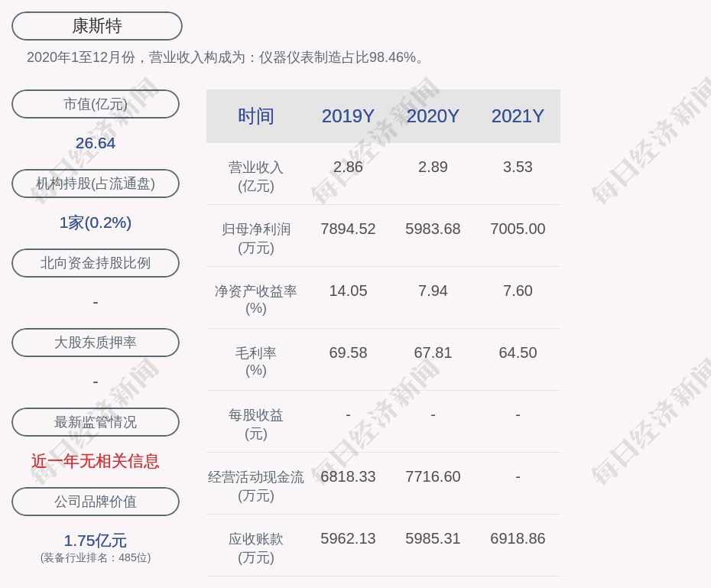
Task: Select the 1家(0.2%) holdings value
Action: (96, 223)
